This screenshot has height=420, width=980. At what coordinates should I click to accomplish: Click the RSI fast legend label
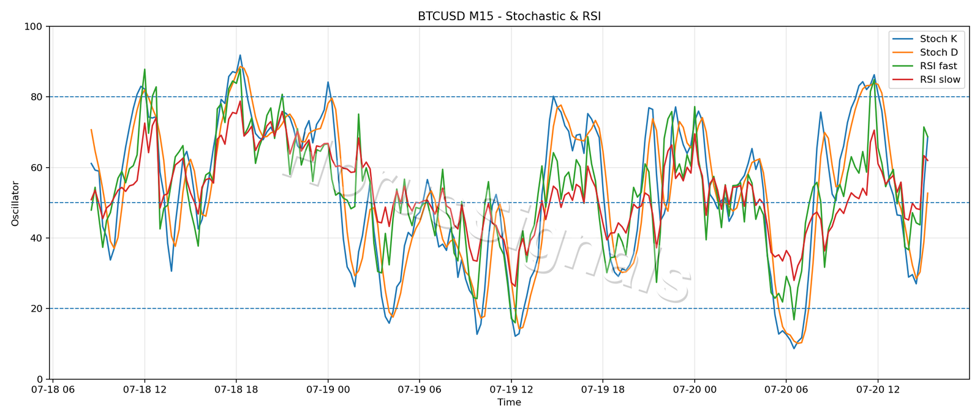tap(938, 66)
